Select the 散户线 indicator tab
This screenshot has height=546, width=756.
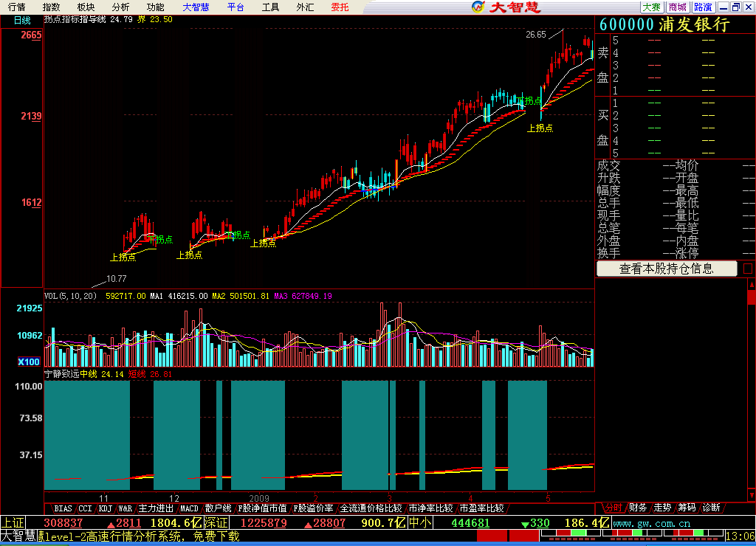click(218, 508)
